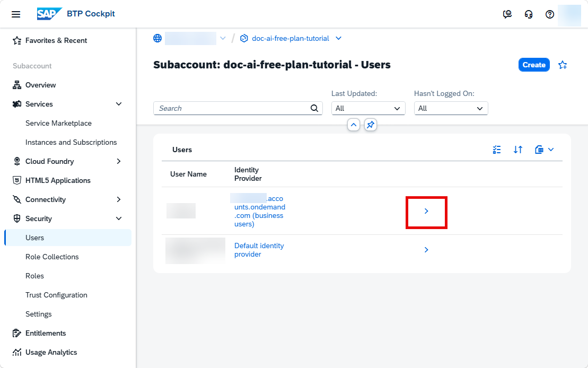This screenshot has width=588, height=368.
Task: Open Overview in the sidebar
Action: pyautogui.click(x=40, y=85)
